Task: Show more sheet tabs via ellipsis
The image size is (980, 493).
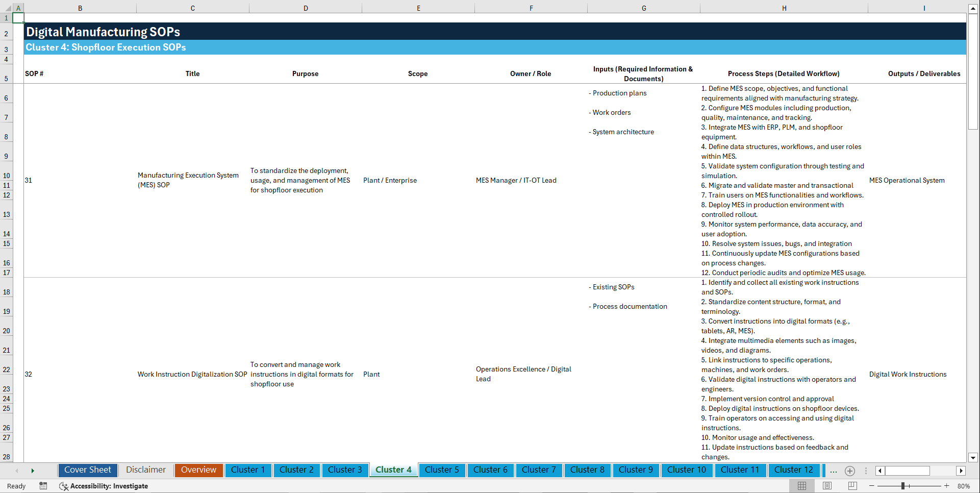Action: pos(834,471)
